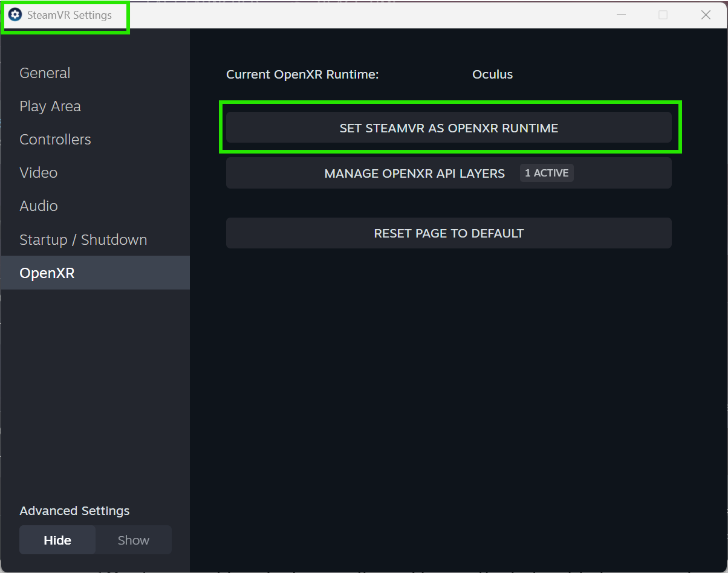Open Startup / Shutdown settings
The width and height of the screenshot is (728, 573).
coord(95,240)
